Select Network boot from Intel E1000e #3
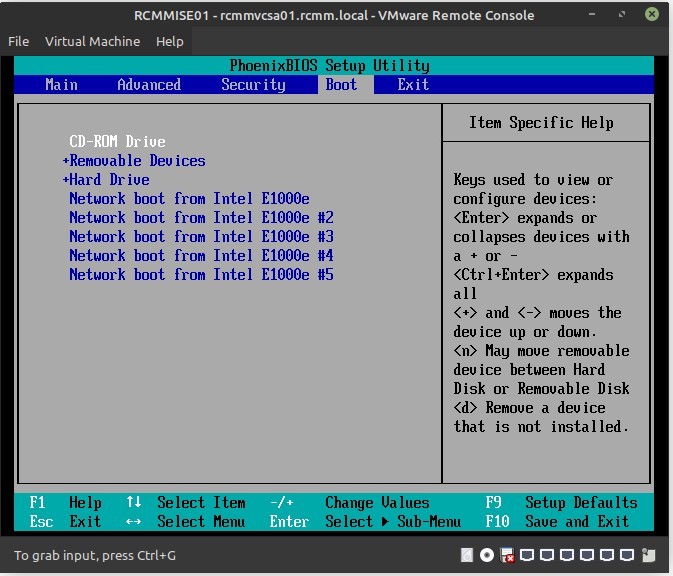Screen dimensions: 673x576 click(x=201, y=236)
